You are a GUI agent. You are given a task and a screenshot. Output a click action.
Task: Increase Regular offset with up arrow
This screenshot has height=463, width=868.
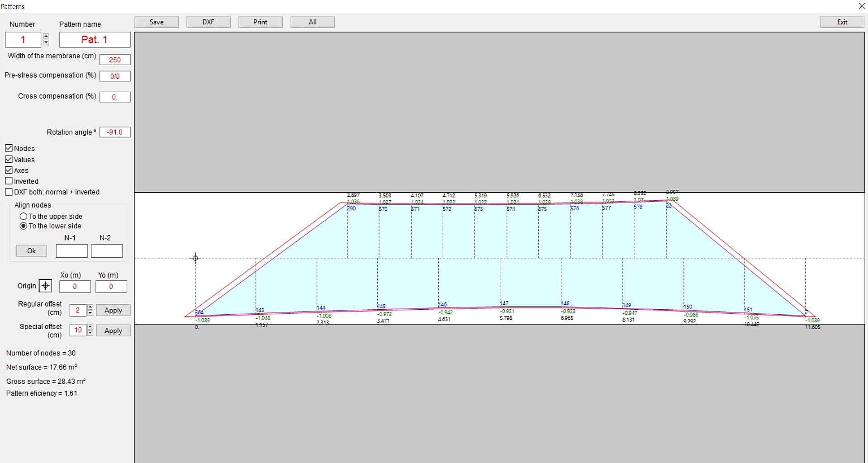pyautogui.click(x=90, y=307)
